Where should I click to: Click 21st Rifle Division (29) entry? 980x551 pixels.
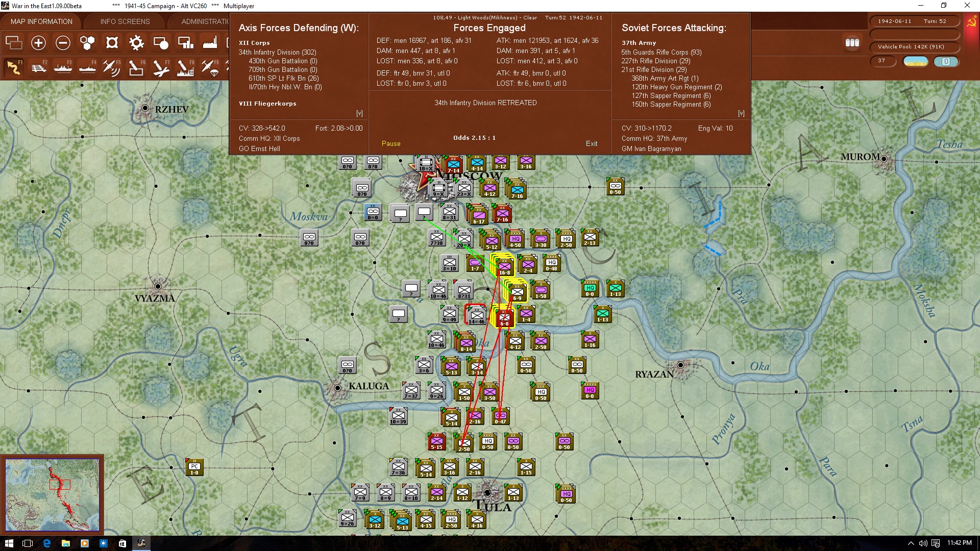[x=654, y=69]
